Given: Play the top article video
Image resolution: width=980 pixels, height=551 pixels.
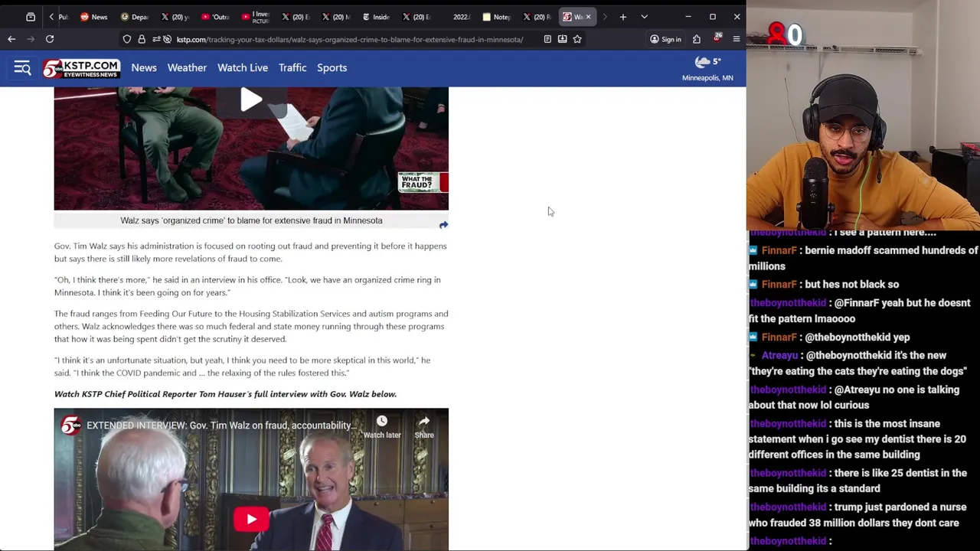Looking at the screenshot, I should [x=251, y=100].
